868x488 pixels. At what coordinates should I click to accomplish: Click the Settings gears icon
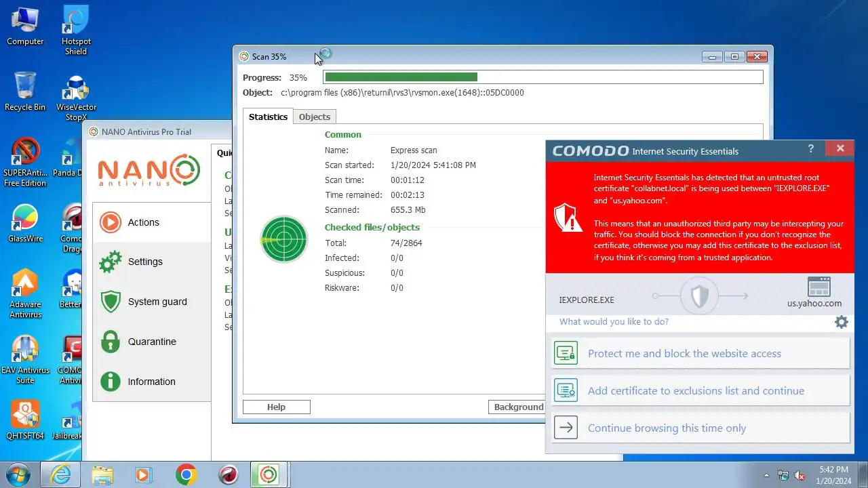111,262
